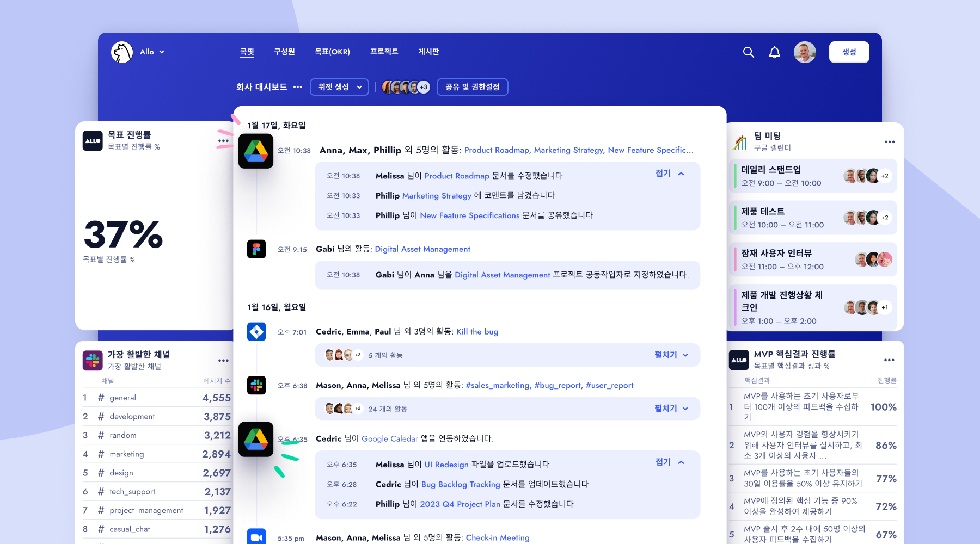Screen dimensions: 980x544
Task: Open the #sales_marketing channel link
Action: 498,385
